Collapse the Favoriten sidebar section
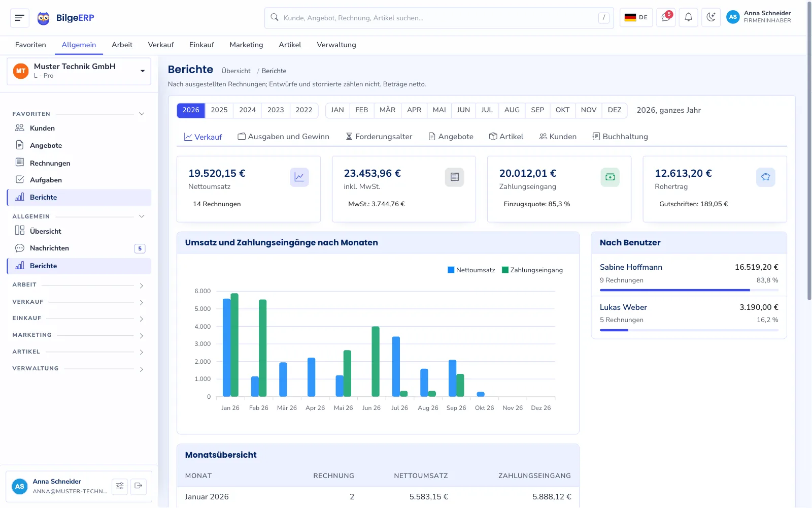The width and height of the screenshot is (812, 508). point(142,114)
